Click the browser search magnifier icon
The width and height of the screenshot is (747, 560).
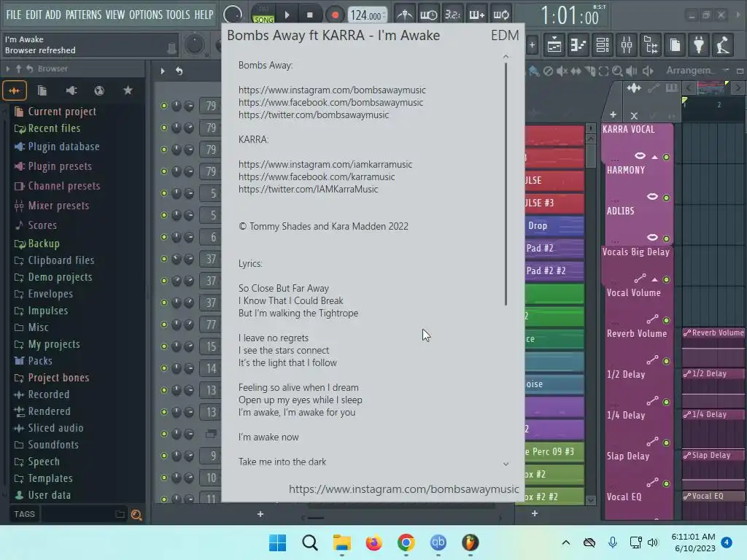pyautogui.click(x=136, y=514)
